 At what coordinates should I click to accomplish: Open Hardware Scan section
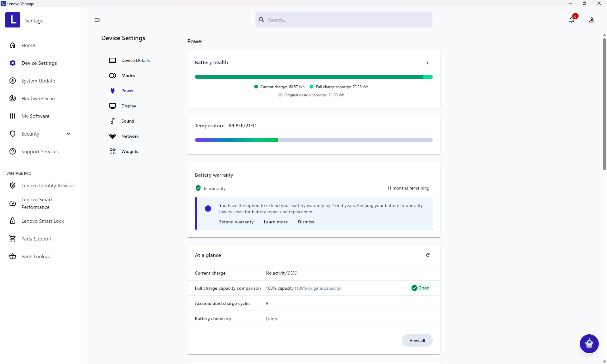click(38, 98)
